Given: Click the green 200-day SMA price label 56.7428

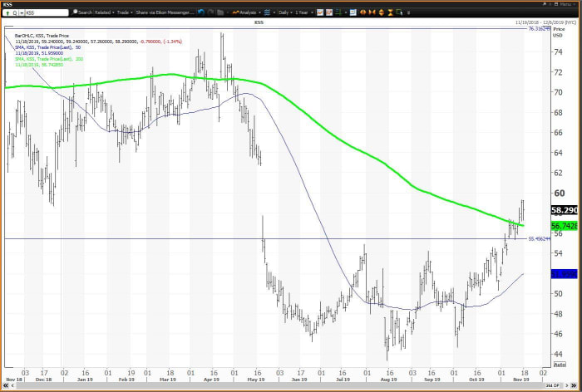Looking at the screenshot, I should (x=564, y=225).
